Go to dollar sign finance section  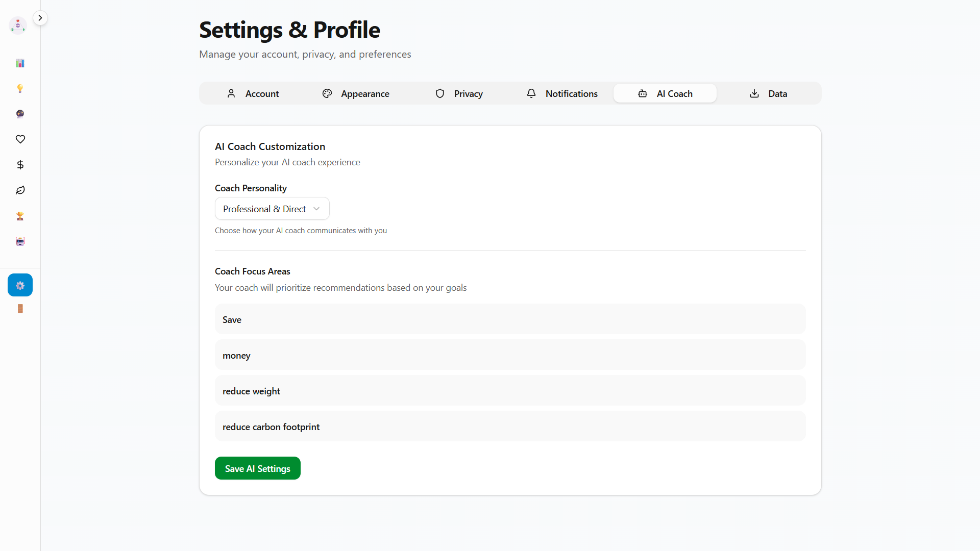click(20, 165)
